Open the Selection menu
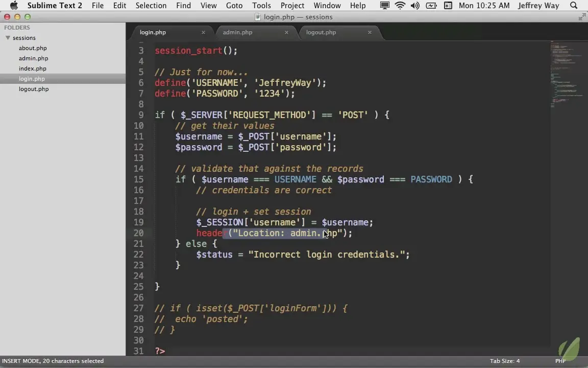Image resolution: width=588 pixels, height=368 pixels. [x=151, y=6]
